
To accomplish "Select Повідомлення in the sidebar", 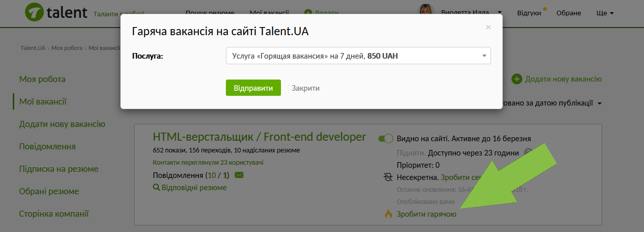I will click(47, 146).
